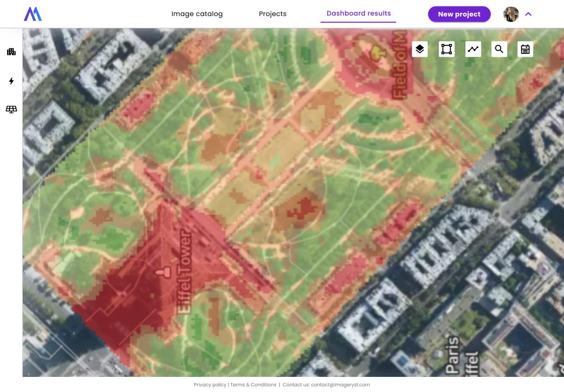Click the Imageryst logo in the header

click(x=33, y=14)
